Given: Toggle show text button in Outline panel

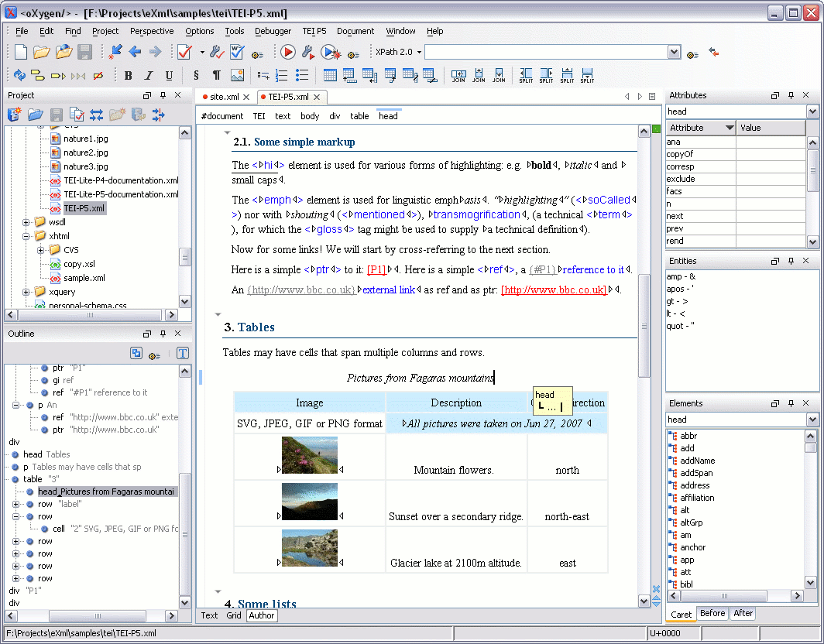Looking at the screenshot, I should click(182, 354).
